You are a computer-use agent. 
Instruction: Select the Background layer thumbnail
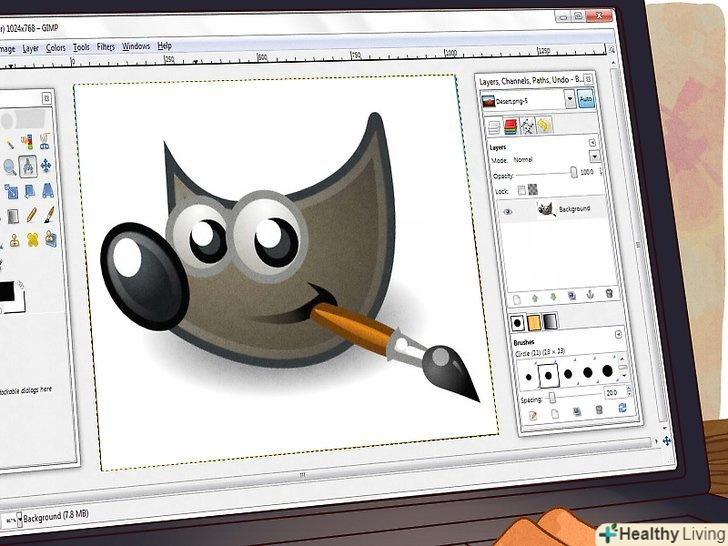(x=546, y=209)
